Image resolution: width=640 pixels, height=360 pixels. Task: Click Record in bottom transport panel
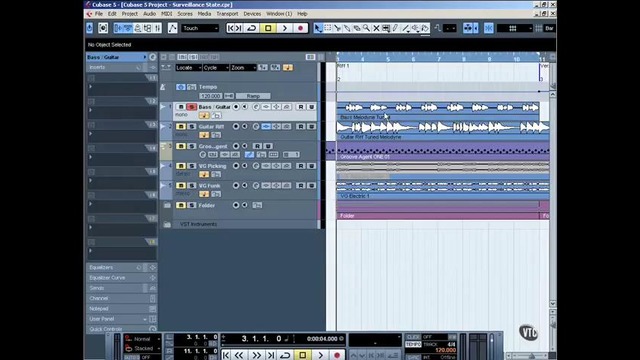click(337, 355)
